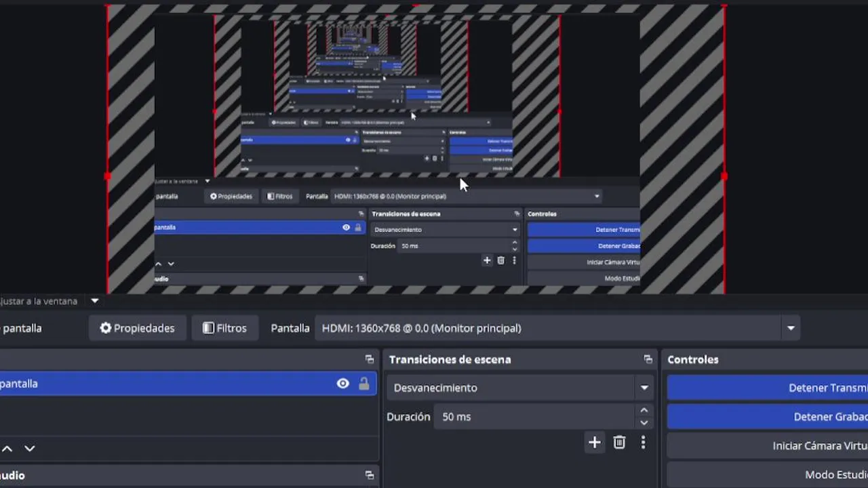Move source down with the down arrow

(30, 448)
